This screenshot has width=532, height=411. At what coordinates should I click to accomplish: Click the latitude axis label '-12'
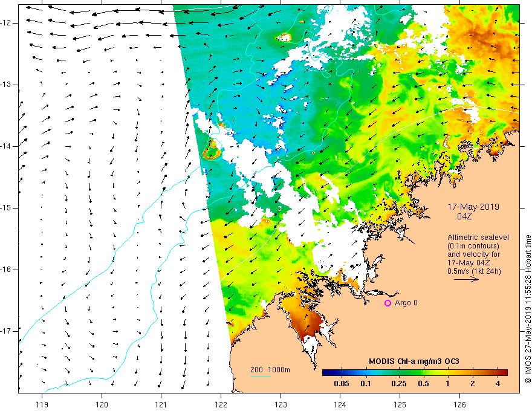[x=6, y=23]
